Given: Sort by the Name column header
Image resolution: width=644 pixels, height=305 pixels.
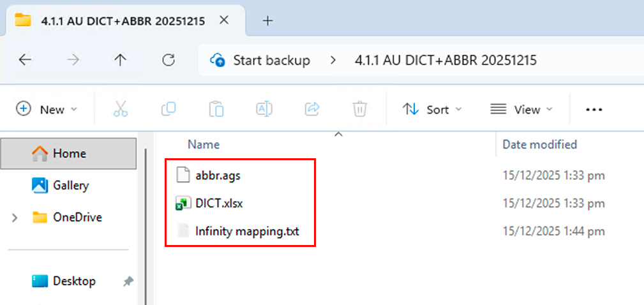Looking at the screenshot, I should click(x=204, y=144).
